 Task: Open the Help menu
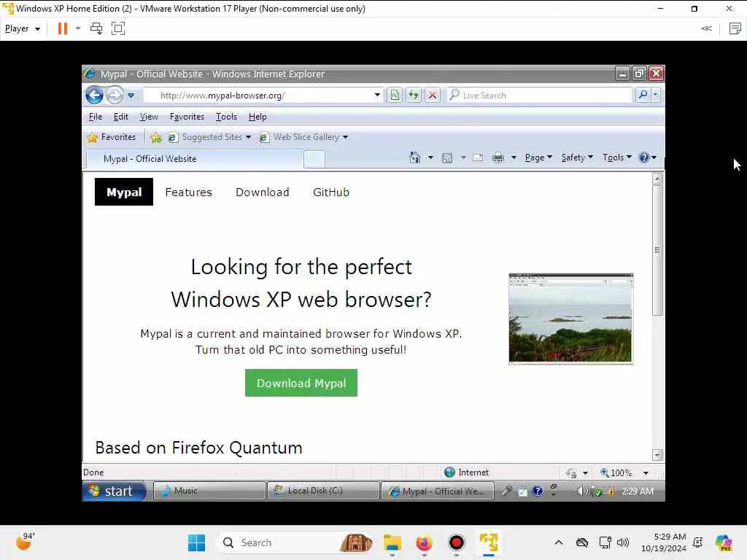click(x=258, y=117)
